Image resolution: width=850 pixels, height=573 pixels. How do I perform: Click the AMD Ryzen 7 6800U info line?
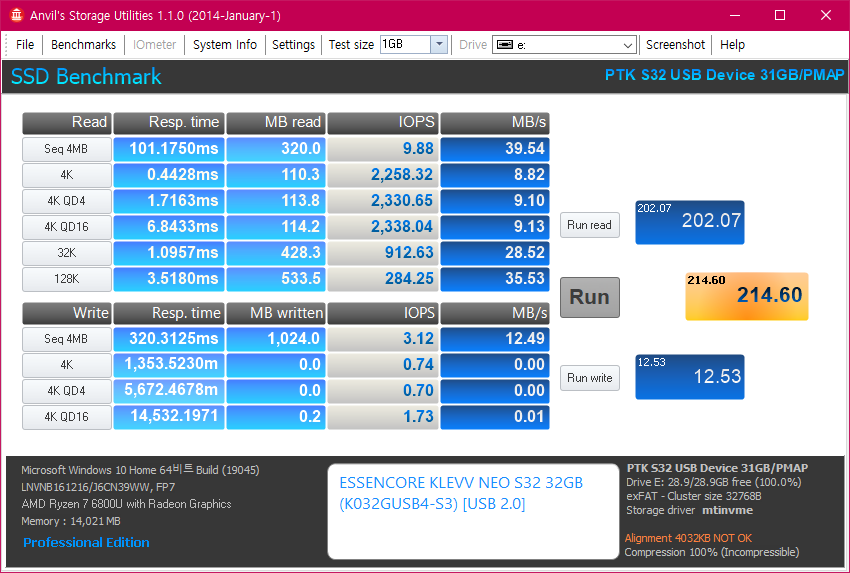(126, 504)
